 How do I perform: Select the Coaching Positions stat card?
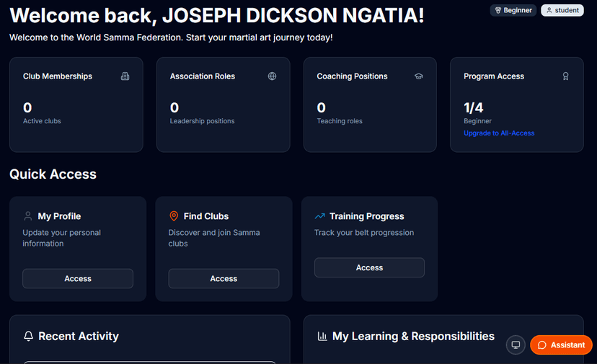pyautogui.click(x=369, y=105)
